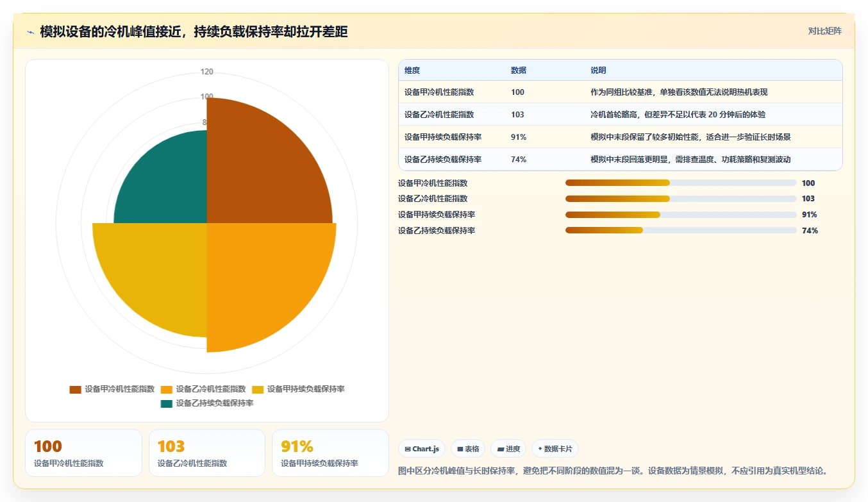Click table cell 设备乙冷机性能指数

click(x=439, y=115)
